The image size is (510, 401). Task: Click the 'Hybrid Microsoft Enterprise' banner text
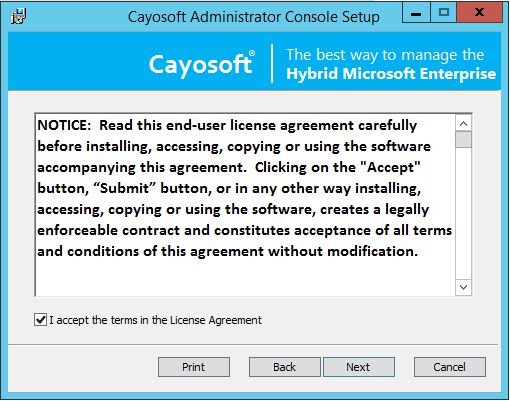[x=391, y=74]
